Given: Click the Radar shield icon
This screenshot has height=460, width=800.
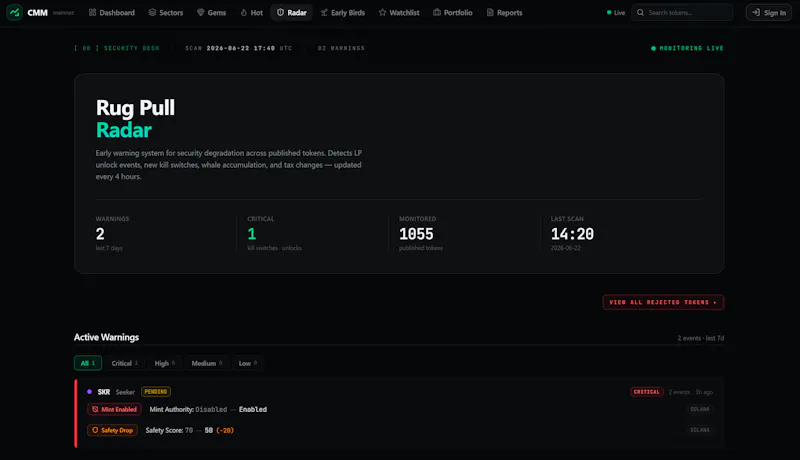Looking at the screenshot, I should pyautogui.click(x=280, y=12).
